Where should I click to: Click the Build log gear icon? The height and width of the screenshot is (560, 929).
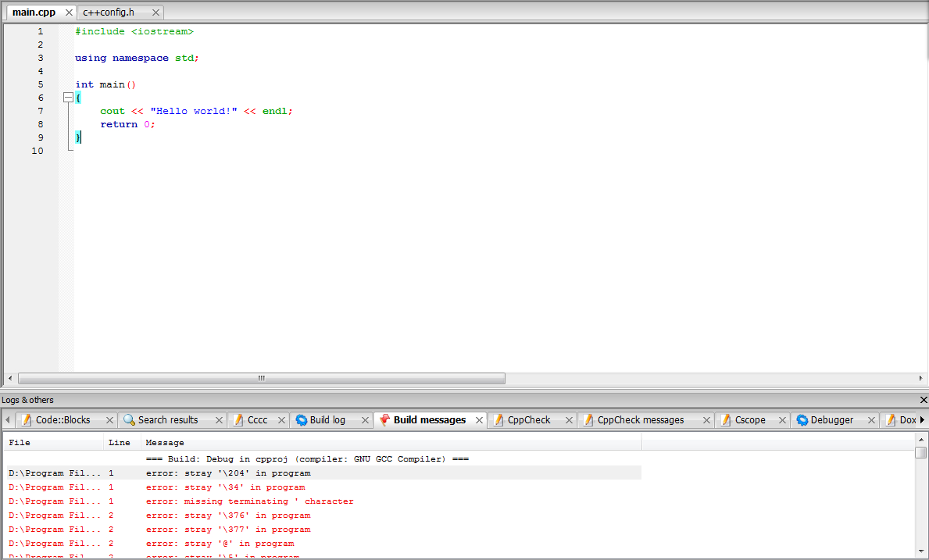pos(302,420)
